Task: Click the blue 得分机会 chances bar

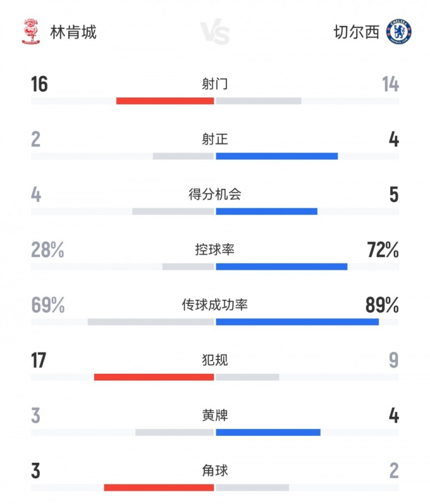Action: (267, 211)
